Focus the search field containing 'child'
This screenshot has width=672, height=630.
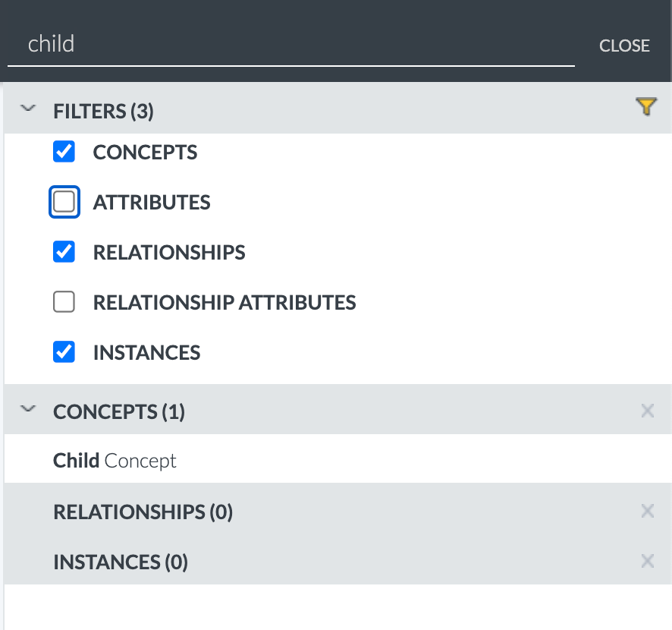291,45
